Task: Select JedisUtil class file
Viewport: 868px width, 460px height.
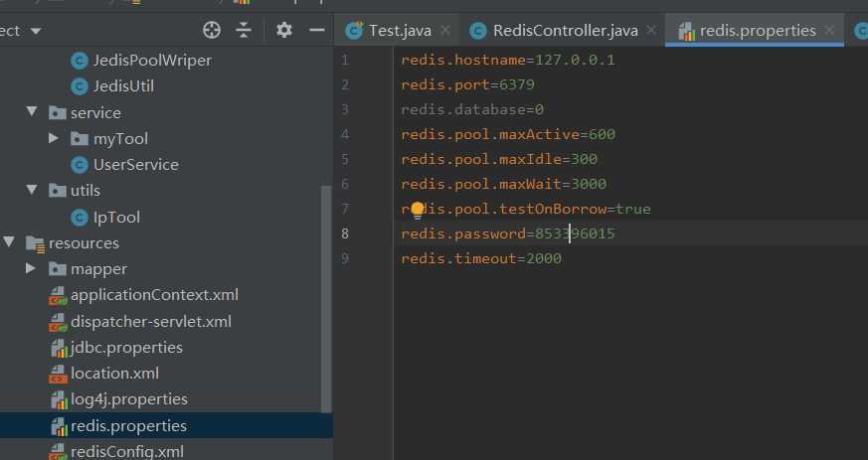Action: tap(122, 86)
